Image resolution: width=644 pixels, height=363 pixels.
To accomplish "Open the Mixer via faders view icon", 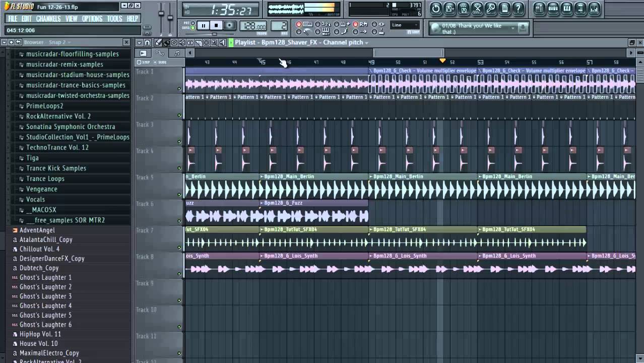I will (x=594, y=9).
